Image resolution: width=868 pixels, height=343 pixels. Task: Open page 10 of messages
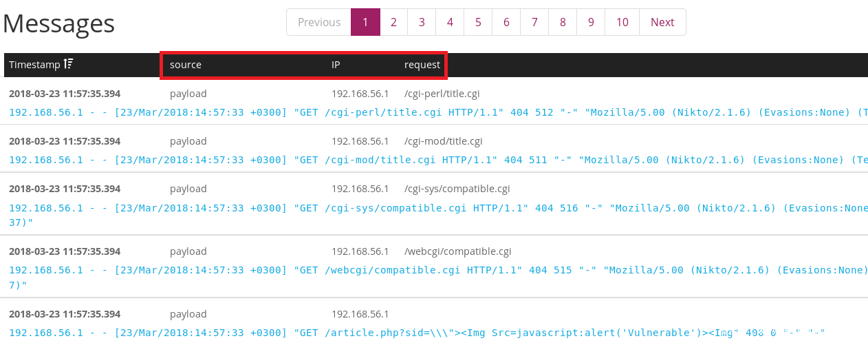coord(622,22)
